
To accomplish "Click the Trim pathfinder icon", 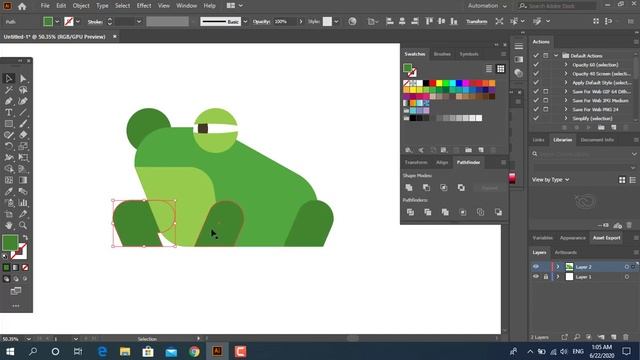I will click(428, 212).
